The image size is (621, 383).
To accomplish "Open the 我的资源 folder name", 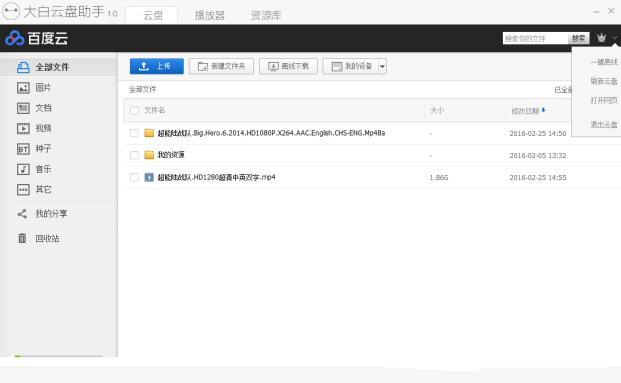I will 171,155.
